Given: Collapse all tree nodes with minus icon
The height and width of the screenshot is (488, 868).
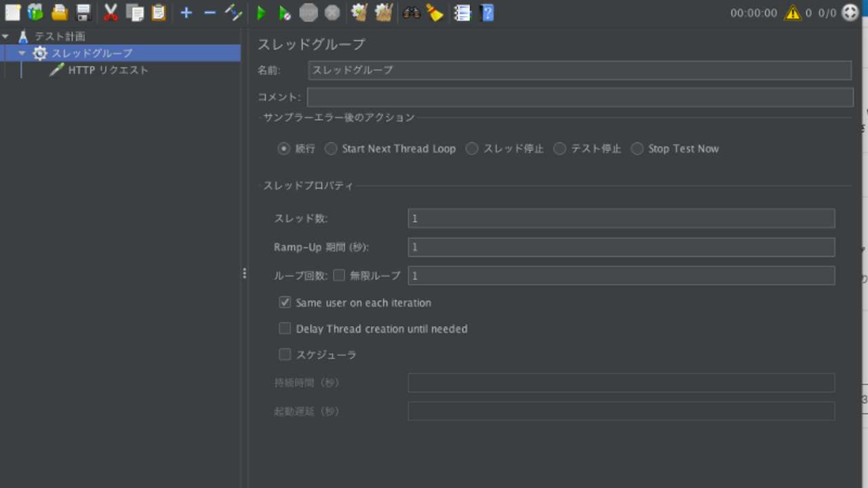Looking at the screenshot, I should click(x=210, y=12).
